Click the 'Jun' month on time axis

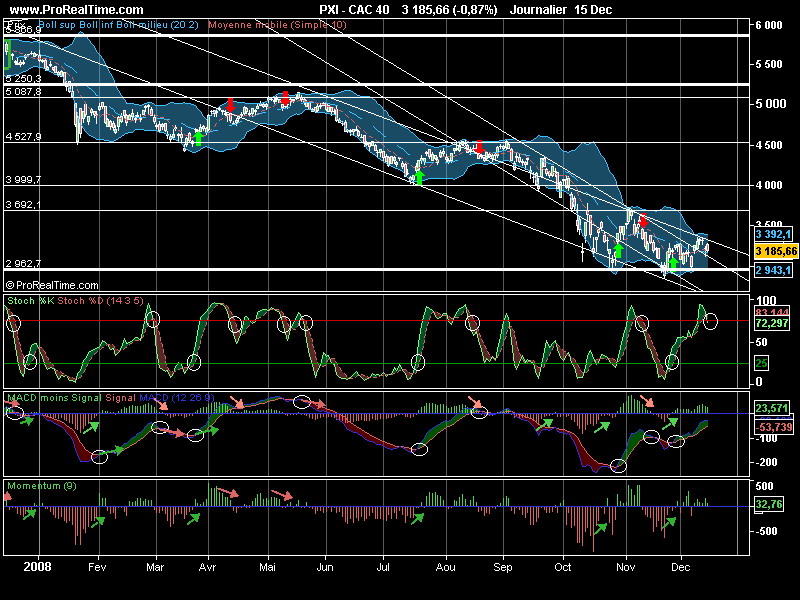coord(325,567)
